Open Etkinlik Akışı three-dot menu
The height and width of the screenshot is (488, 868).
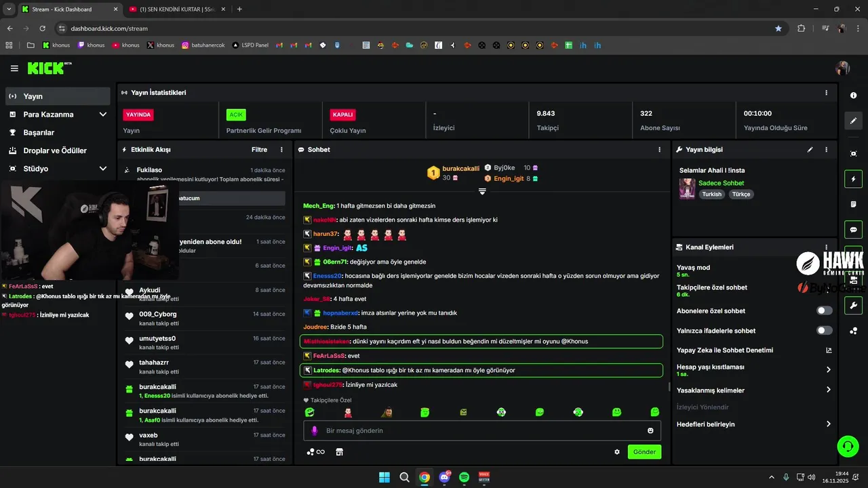282,150
